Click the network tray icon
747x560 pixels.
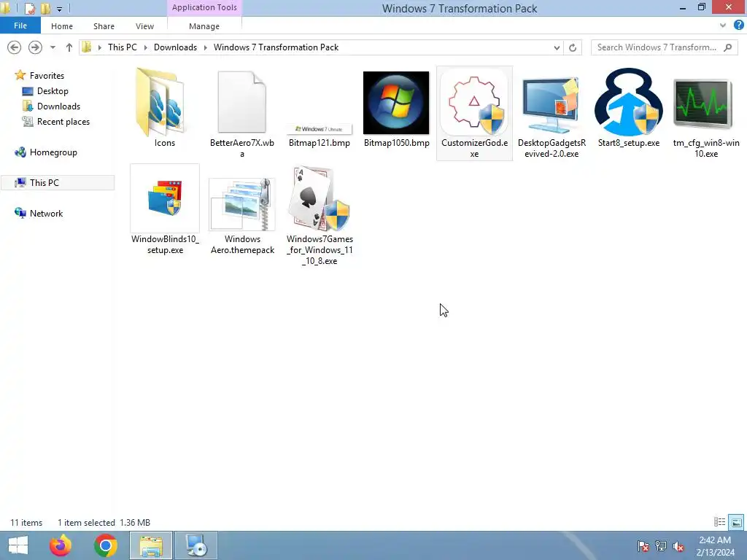tap(661, 545)
